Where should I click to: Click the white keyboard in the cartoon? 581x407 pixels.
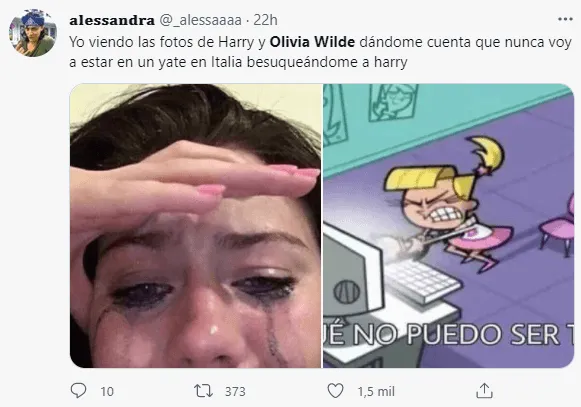coord(423,281)
